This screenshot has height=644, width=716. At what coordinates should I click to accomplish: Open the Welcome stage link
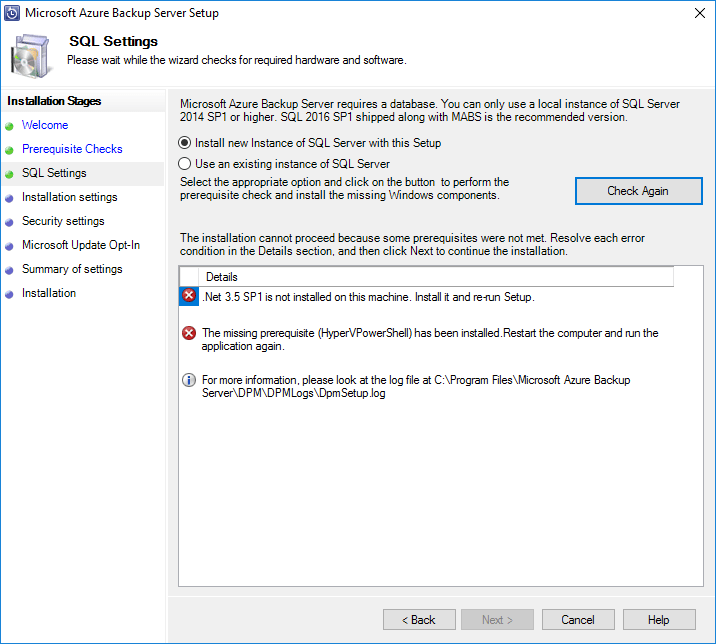point(45,125)
